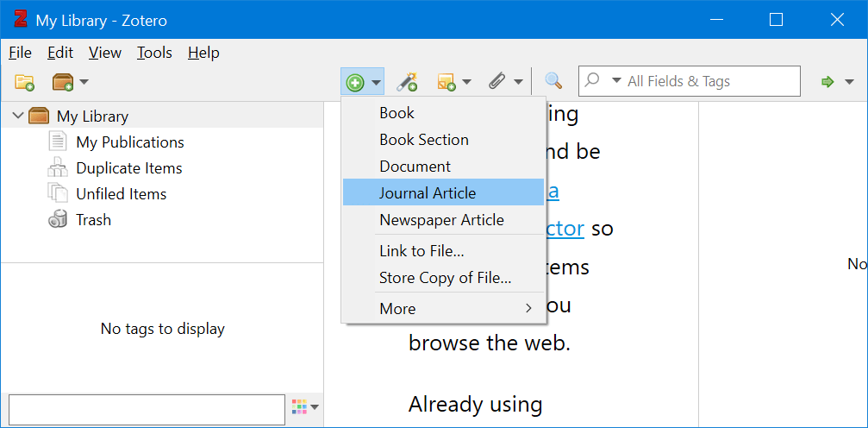Open the Add Attachment dropdown arrow
868x428 pixels.
518,82
